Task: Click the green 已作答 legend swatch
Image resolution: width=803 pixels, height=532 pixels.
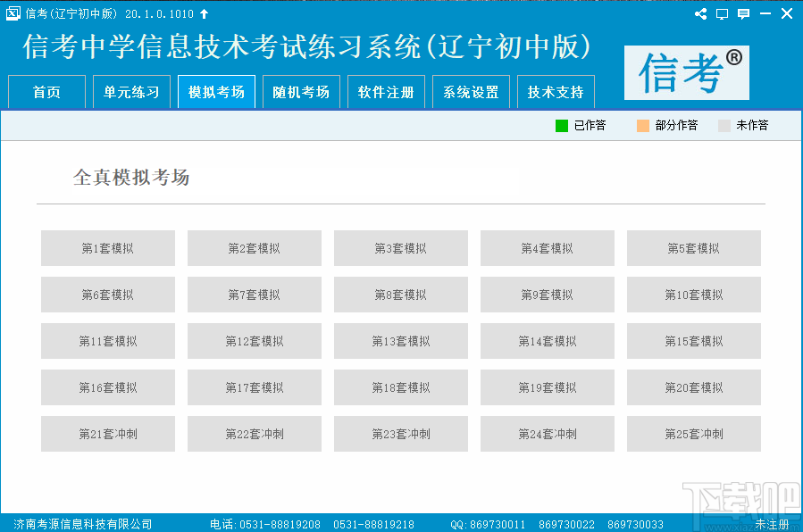Action: pyautogui.click(x=562, y=126)
